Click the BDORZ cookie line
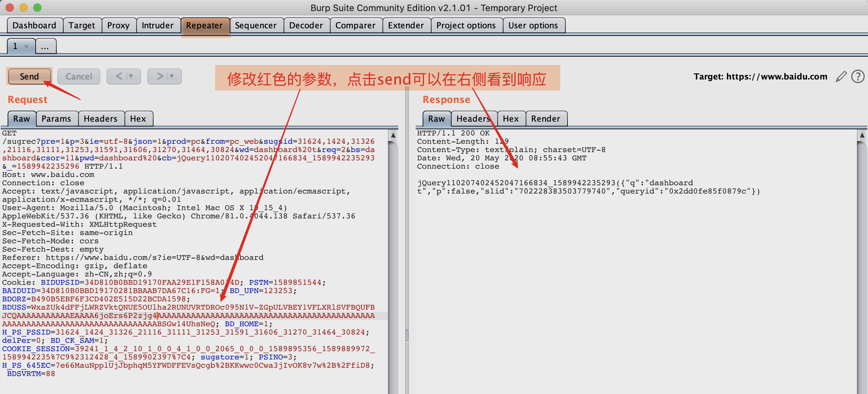The height and width of the screenshot is (394, 868). click(x=96, y=299)
